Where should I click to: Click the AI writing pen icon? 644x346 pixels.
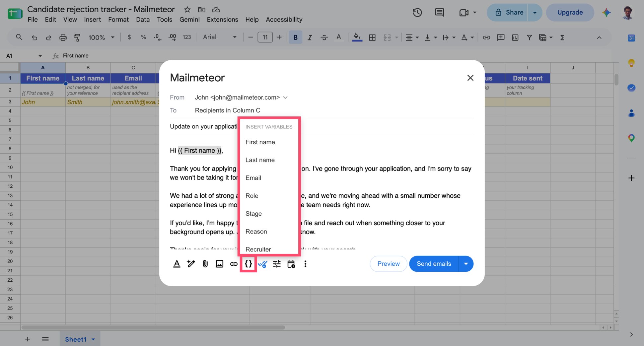point(191,264)
